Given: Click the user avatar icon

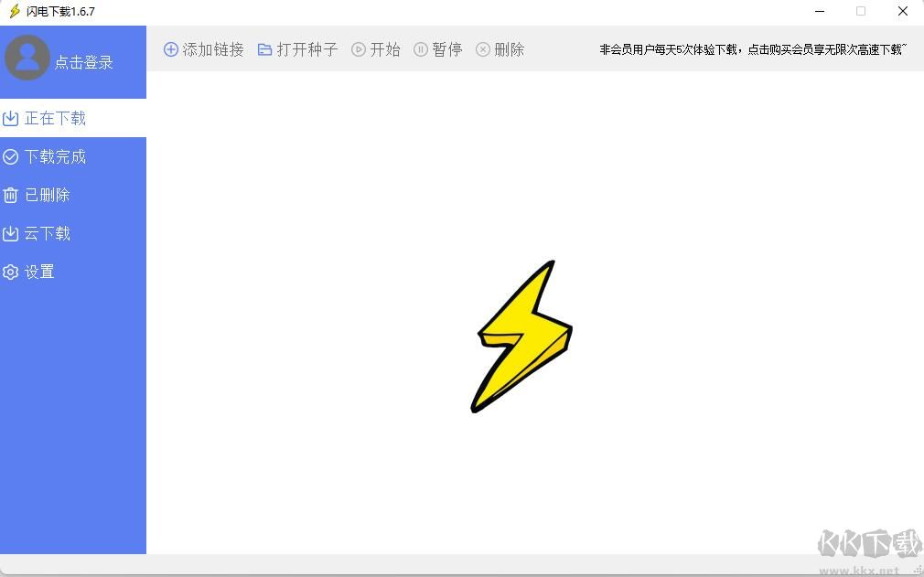Looking at the screenshot, I should point(27,58).
